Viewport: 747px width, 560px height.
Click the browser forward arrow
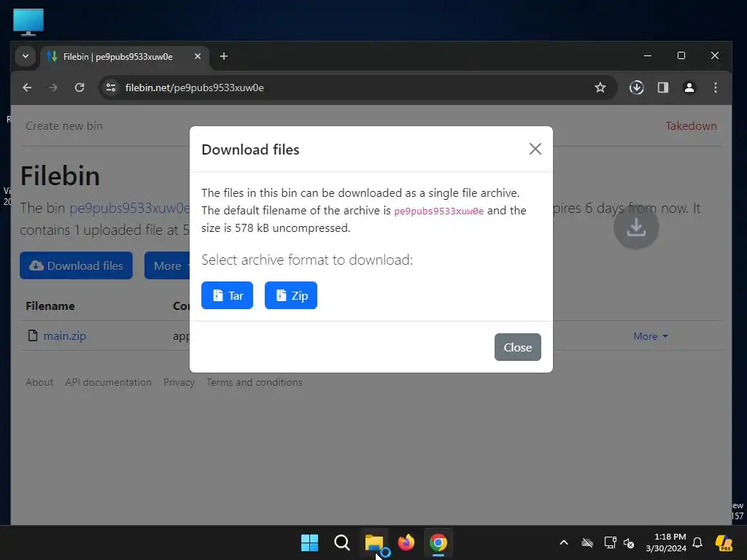(53, 87)
